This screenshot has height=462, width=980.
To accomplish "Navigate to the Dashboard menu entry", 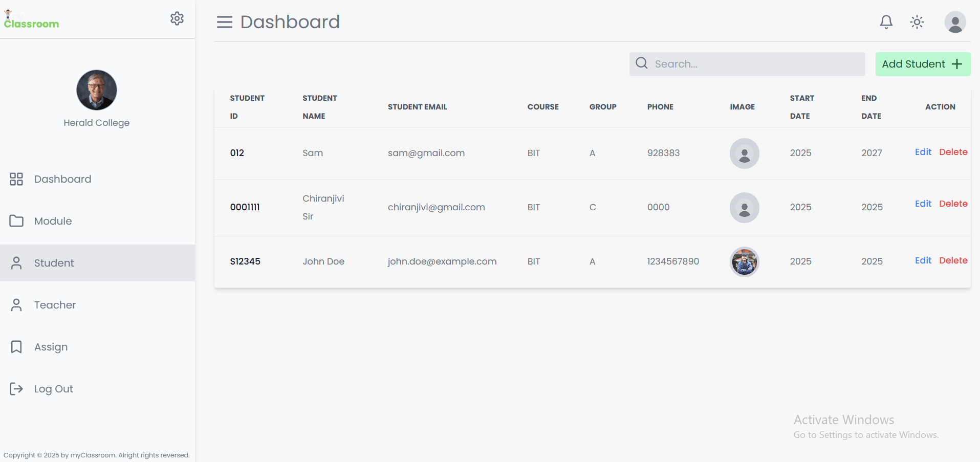I will (62, 179).
